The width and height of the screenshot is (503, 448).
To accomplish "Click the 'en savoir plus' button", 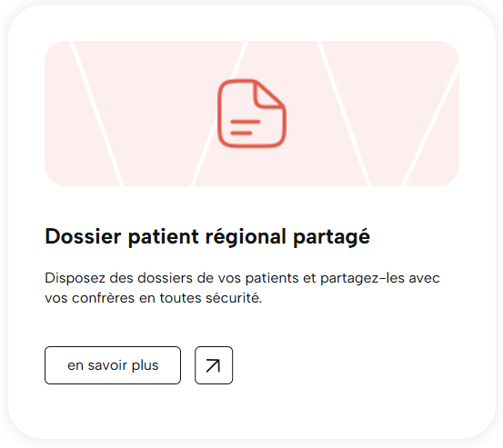I will click(113, 365).
